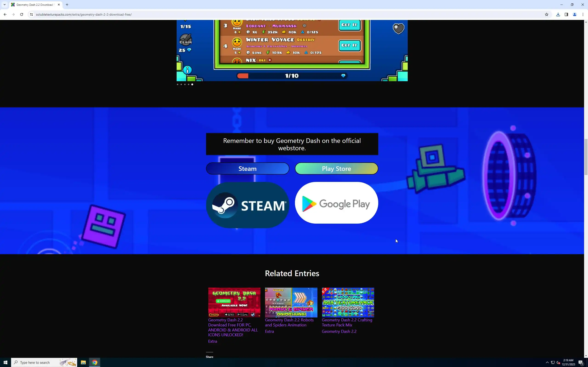Bookmark this page with the star icon
The image size is (588, 367).
pyautogui.click(x=546, y=14)
